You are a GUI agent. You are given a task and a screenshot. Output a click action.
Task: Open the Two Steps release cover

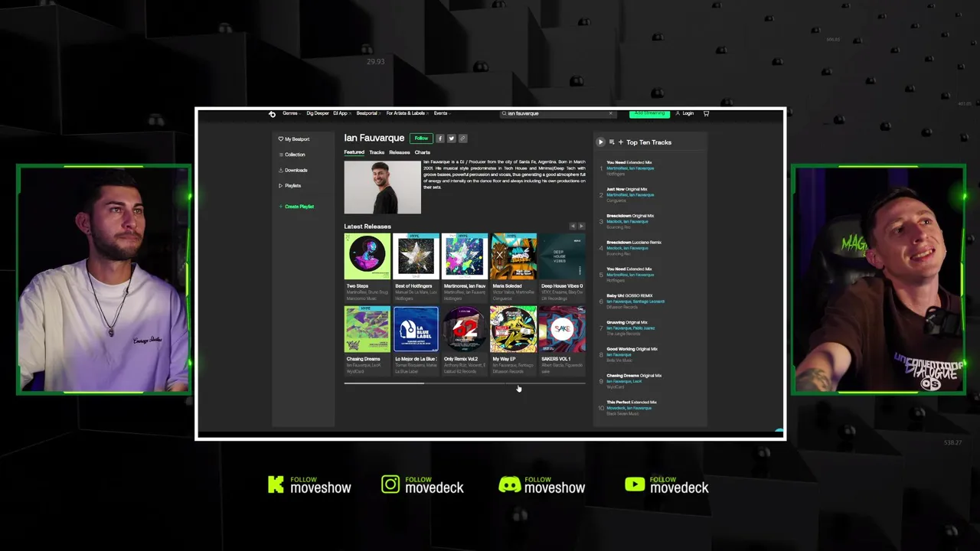tap(367, 256)
